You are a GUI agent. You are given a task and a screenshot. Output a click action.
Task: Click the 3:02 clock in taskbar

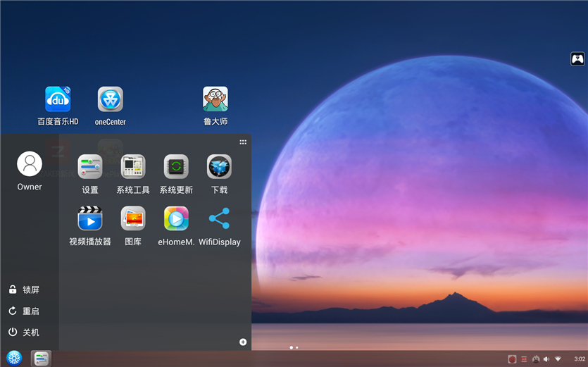pyautogui.click(x=580, y=359)
